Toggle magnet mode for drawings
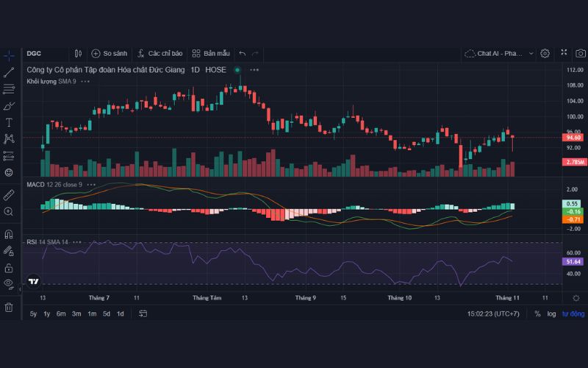Screen dimensions: 588x368 [x=9, y=234]
